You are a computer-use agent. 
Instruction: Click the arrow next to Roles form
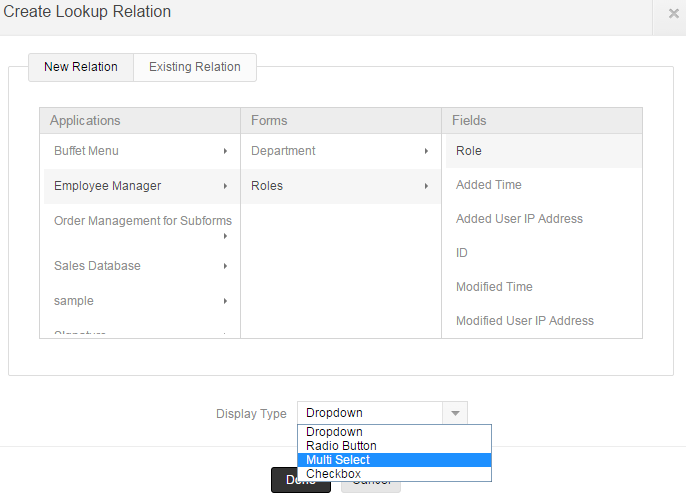pyautogui.click(x=426, y=186)
